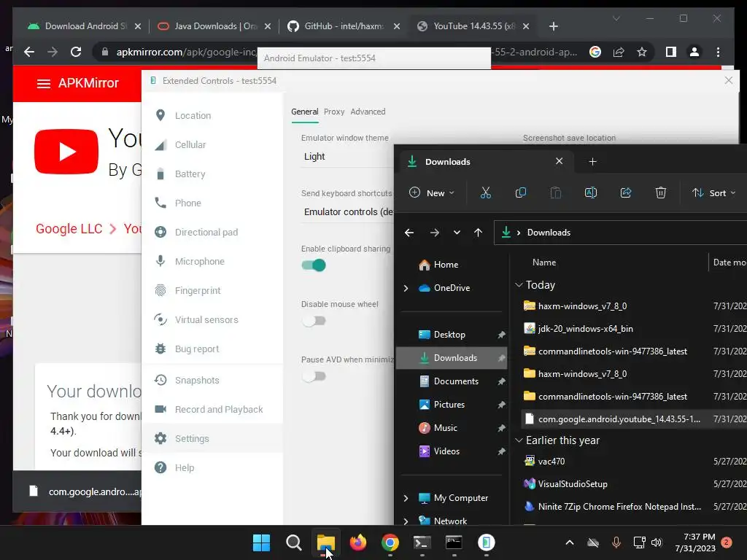The image size is (747, 560).
Task: Open a new Chrome tab
Action: [553, 26]
